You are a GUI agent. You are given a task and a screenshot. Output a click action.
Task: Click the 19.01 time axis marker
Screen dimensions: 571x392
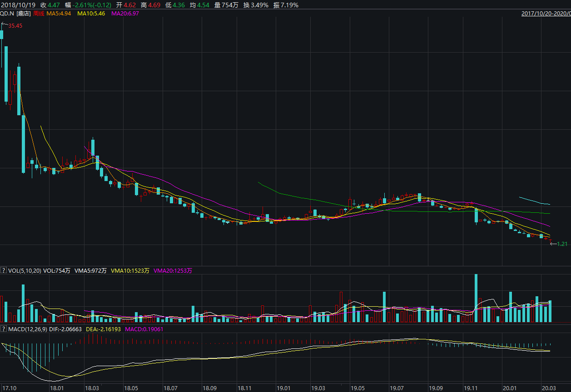[283, 388]
